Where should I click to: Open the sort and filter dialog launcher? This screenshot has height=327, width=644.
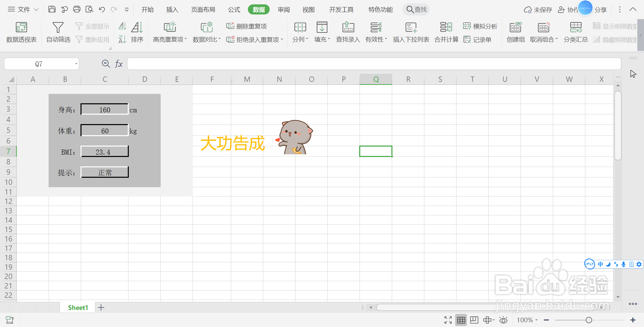pos(110,49)
